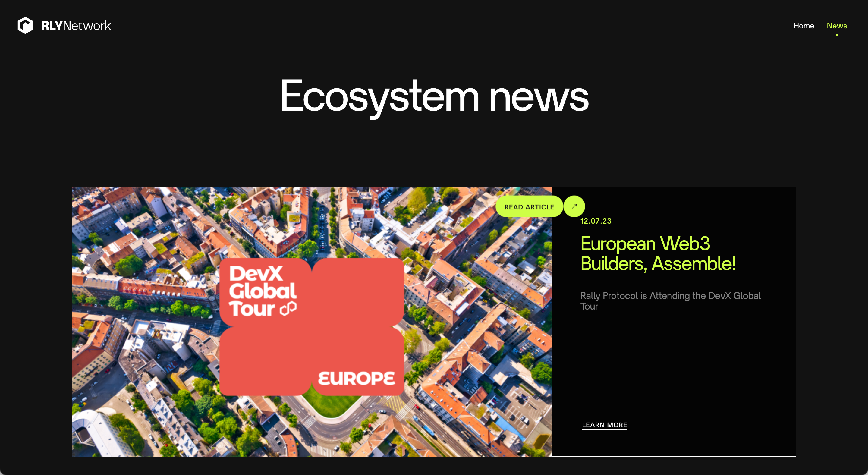Click the RLYNetwork wordmark text
The width and height of the screenshot is (868, 475).
tap(76, 26)
